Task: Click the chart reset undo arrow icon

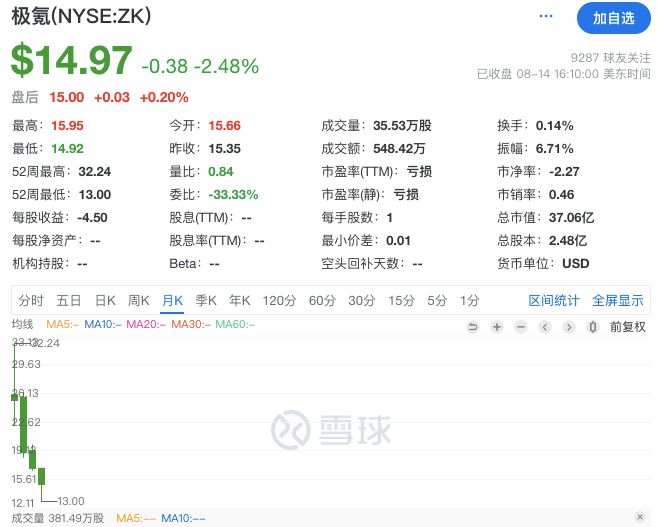Action: pos(473,327)
